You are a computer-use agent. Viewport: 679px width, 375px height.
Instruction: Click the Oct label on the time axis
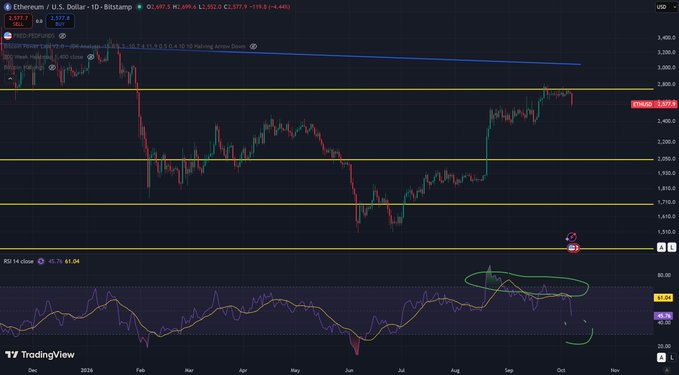[x=561, y=370]
